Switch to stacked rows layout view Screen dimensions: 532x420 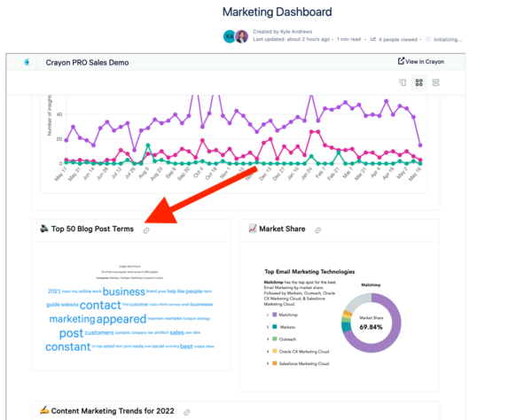click(x=435, y=83)
